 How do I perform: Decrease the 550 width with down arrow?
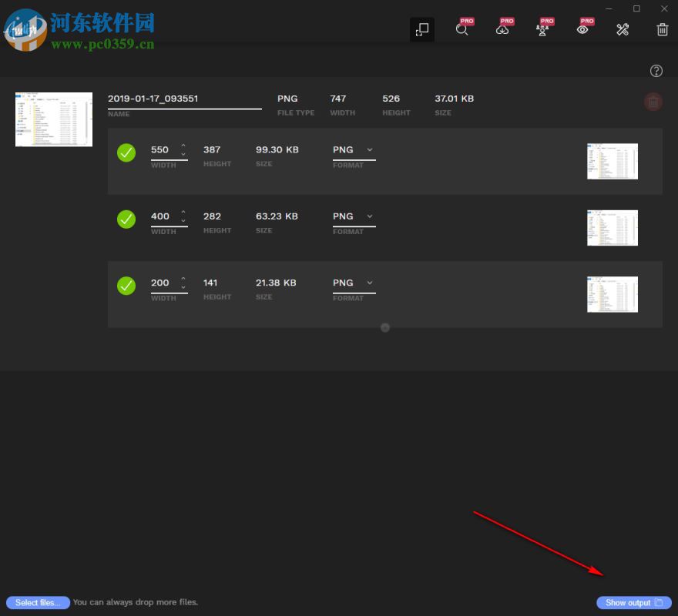(x=183, y=154)
